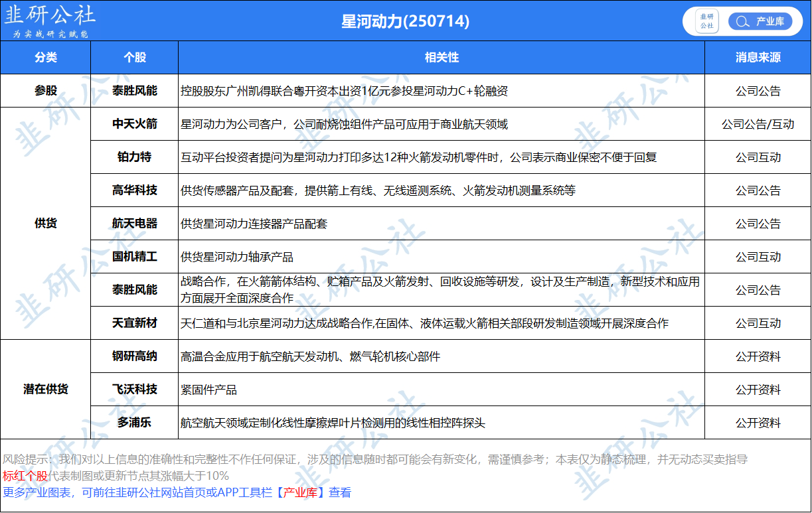Select the 个股 column header
The image size is (812, 513).
point(134,58)
